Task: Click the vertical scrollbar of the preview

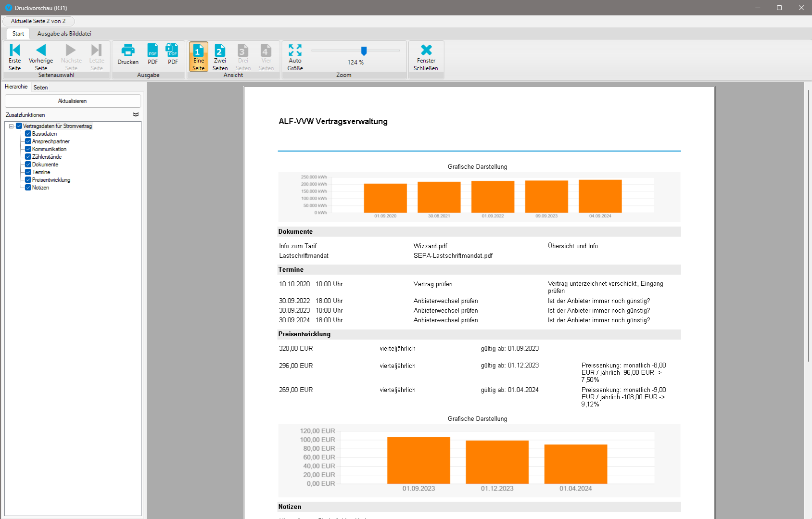Action: [808, 226]
